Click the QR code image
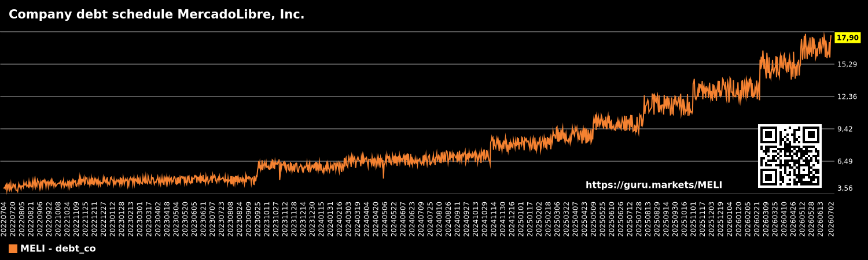This screenshot has height=260, width=868. [790, 156]
